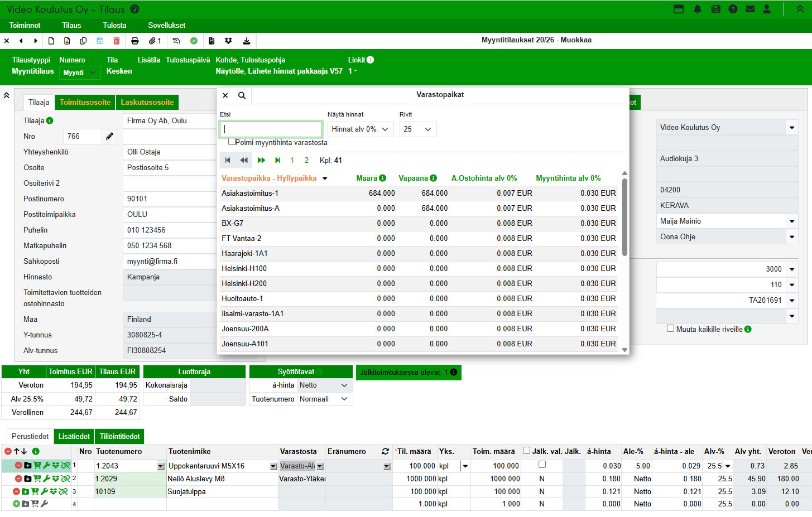
Task: Click pencil edit icon next to Nro 766
Action: 110,136
